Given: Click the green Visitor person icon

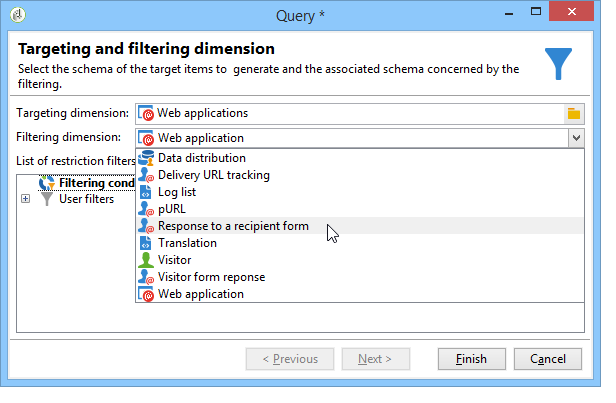Looking at the screenshot, I should coord(146,260).
